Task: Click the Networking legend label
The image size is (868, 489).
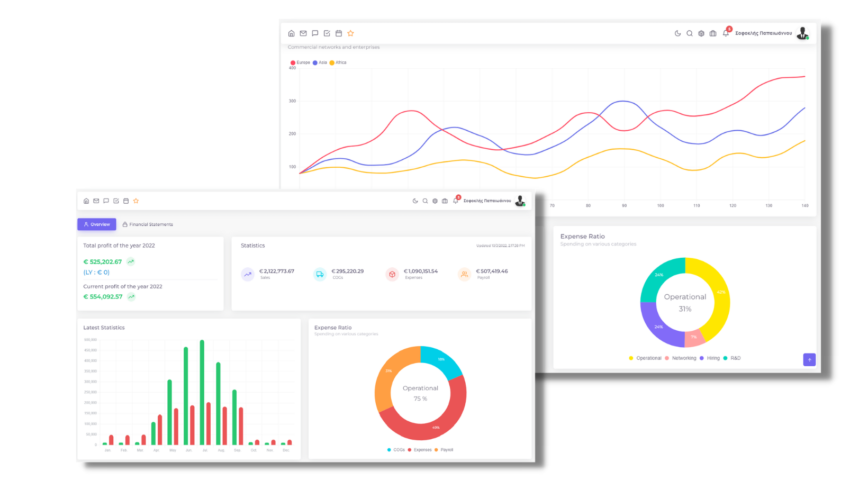Action: click(684, 358)
